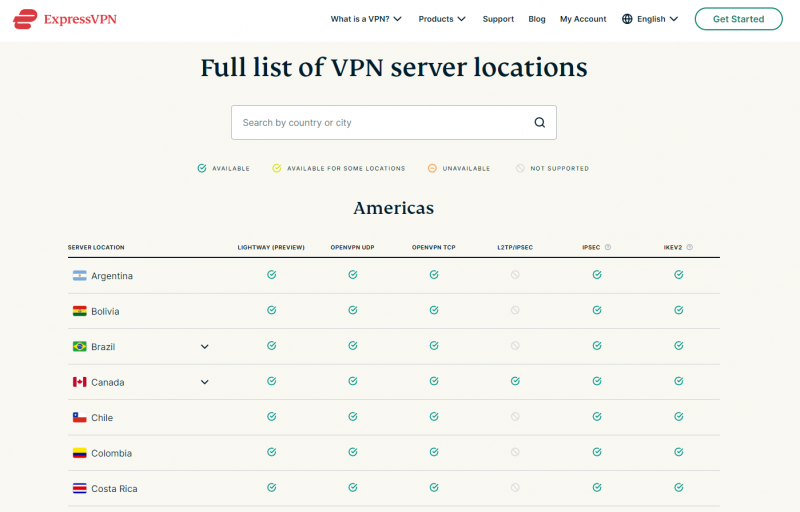
Task: Click the ExpressVPN logo
Action: (x=65, y=19)
